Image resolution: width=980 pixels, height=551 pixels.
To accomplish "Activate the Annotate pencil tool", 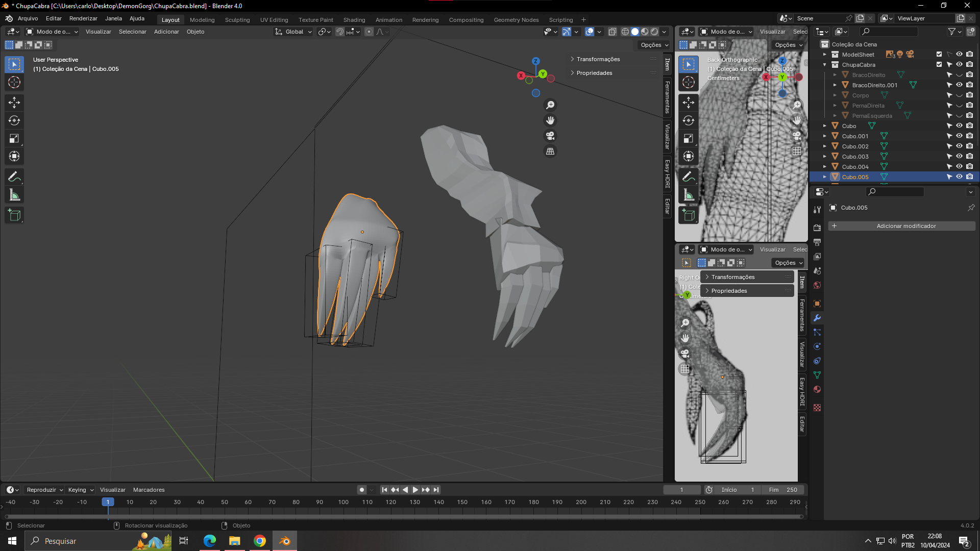I will pyautogui.click(x=14, y=177).
